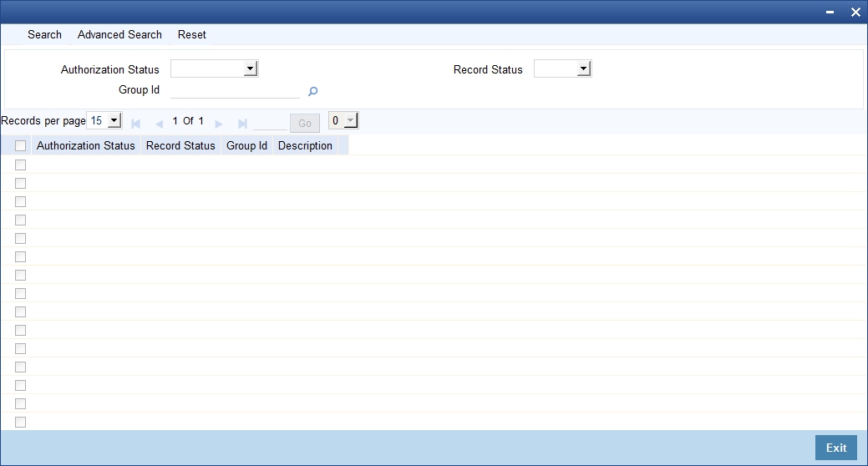
Task: Go to last page of records
Action: click(x=242, y=124)
